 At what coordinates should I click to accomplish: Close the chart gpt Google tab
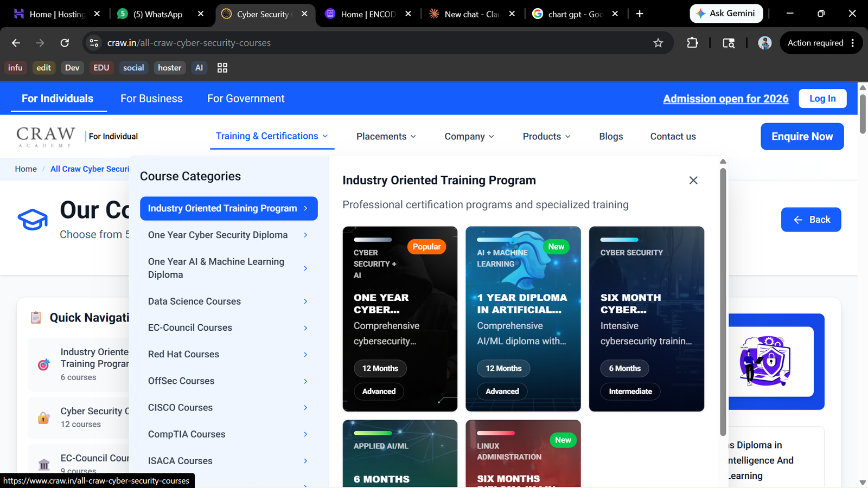[615, 14]
